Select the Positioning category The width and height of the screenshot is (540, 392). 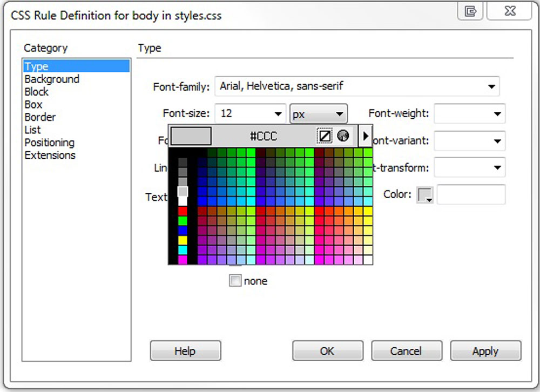coord(49,143)
